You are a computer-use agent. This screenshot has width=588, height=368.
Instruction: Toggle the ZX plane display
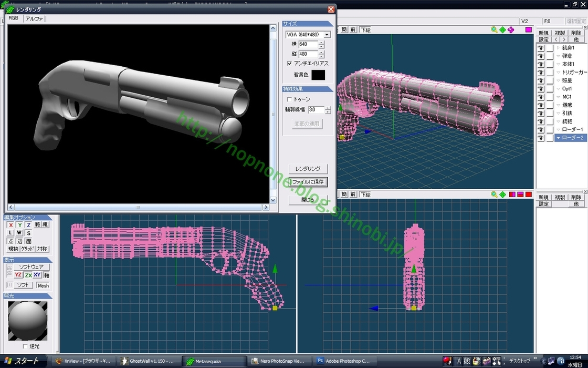pyautogui.click(x=28, y=275)
